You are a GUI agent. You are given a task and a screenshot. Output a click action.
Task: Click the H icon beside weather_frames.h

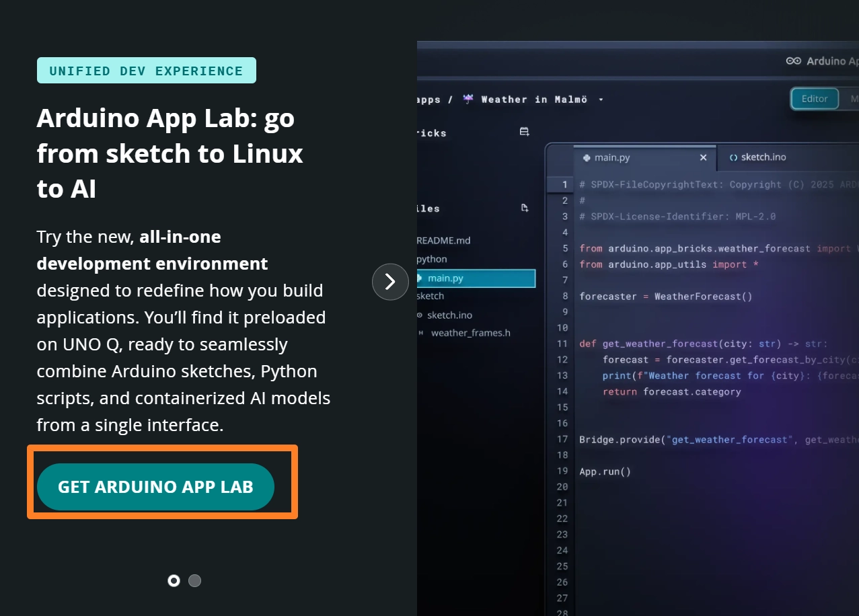tap(421, 333)
